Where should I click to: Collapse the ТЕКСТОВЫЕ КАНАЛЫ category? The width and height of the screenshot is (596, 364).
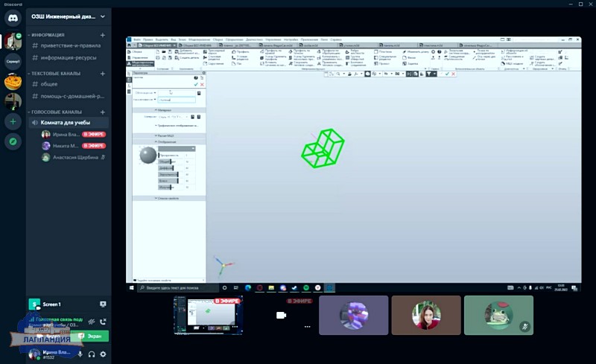pyautogui.click(x=55, y=74)
